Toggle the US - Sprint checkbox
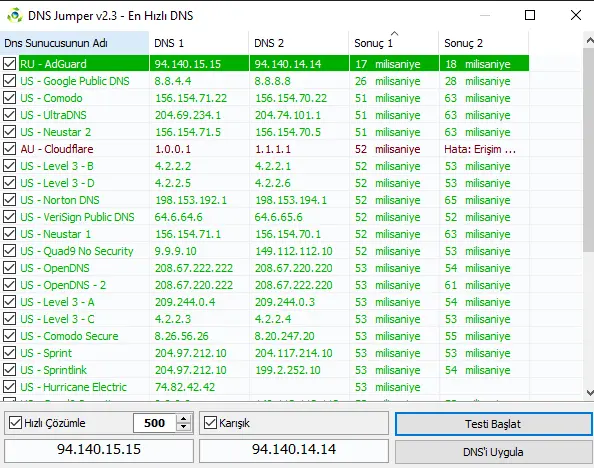 click(9, 353)
